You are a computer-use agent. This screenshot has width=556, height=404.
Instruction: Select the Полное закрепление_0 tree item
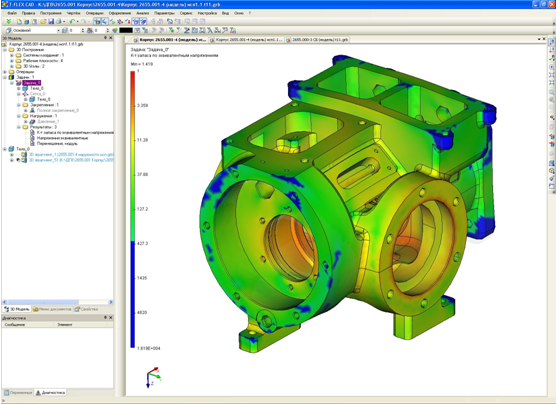pyautogui.click(x=58, y=110)
